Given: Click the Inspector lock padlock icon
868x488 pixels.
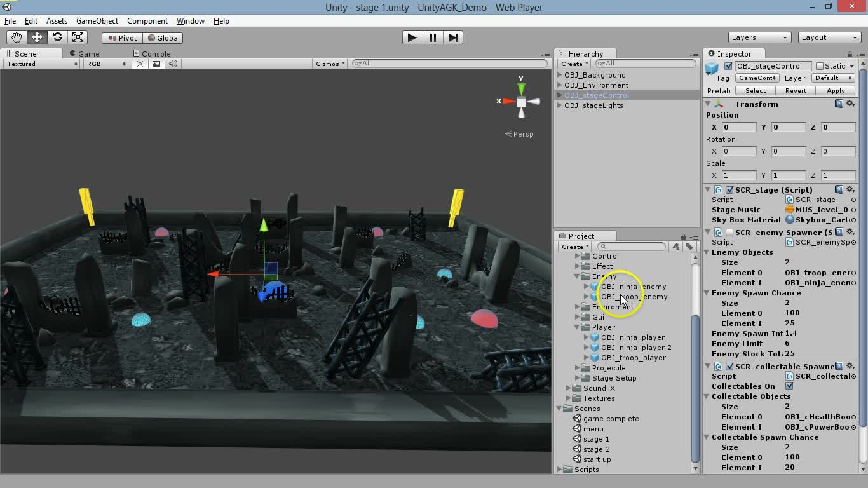Looking at the screenshot, I should [850, 53].
